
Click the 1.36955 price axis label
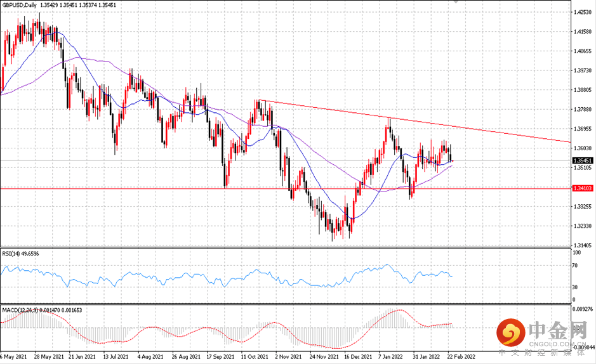(x=582, y=129)
